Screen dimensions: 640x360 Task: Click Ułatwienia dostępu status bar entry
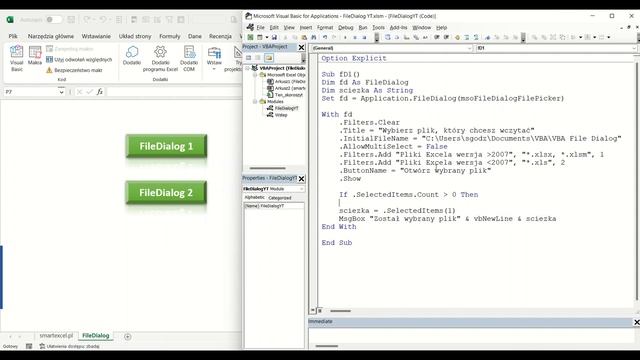[69, 347]
